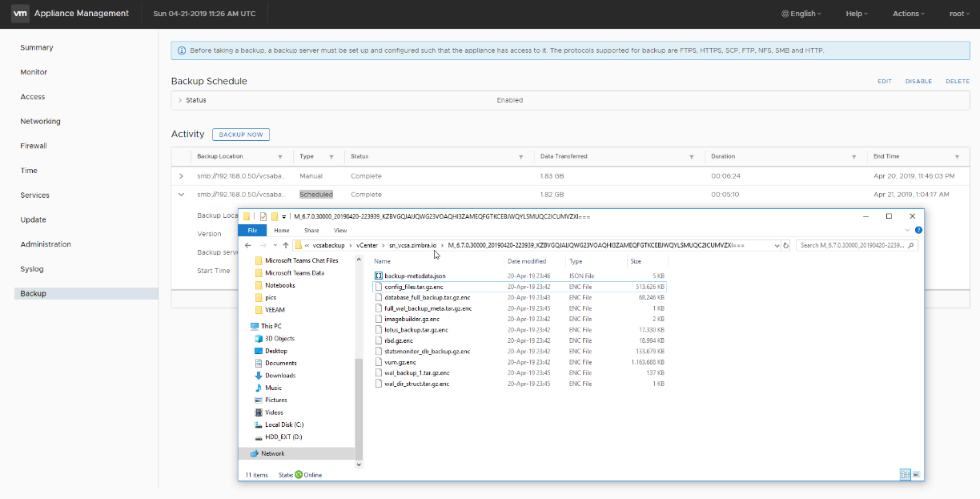The width and height of the screenshot is (980, 499).
Task: Click vcsabackup in the address bar path
Action: pyautogui.click(x=329, y=245)
